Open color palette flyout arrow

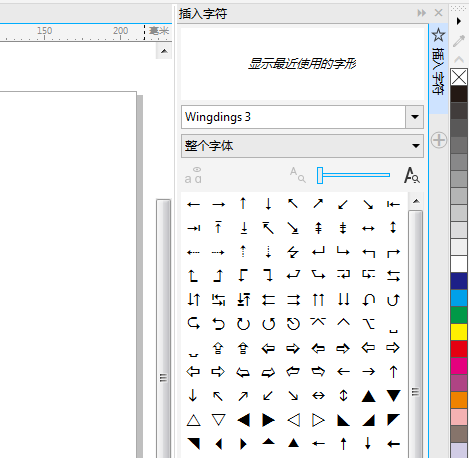click(459, 21)
